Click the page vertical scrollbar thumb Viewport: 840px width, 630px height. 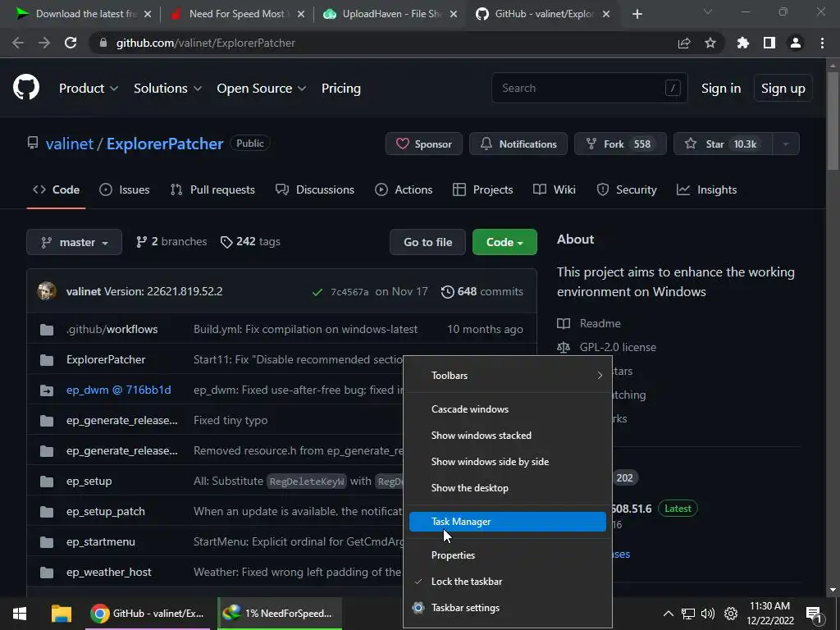pos(833,121)
